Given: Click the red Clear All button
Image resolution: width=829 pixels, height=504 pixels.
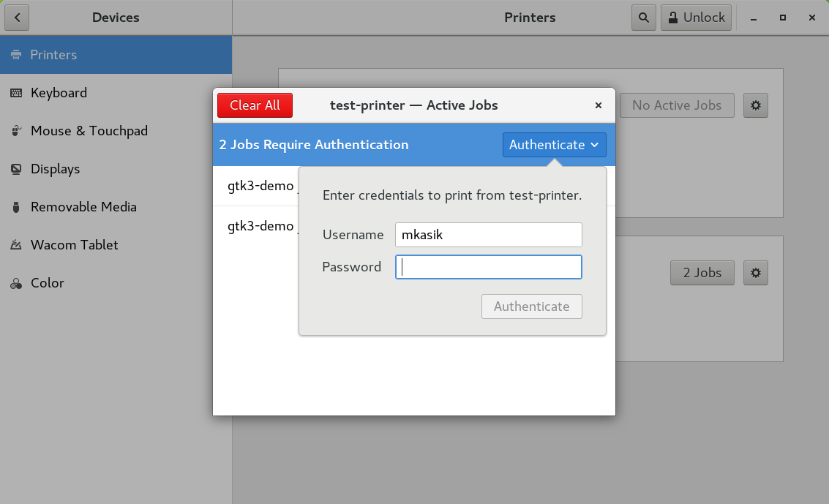Looking at the screenshot, I should click(x=255, y=105).
